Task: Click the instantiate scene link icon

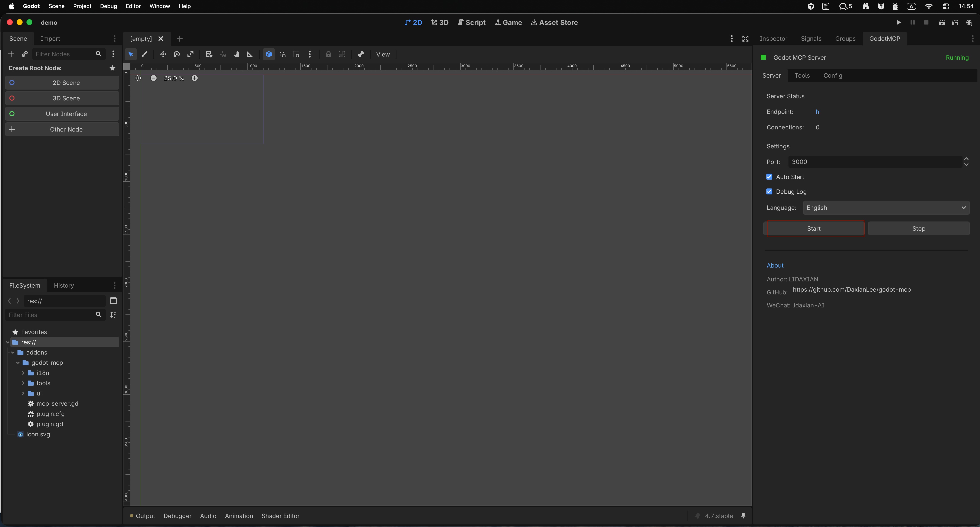Action: [x=25, y=54]
